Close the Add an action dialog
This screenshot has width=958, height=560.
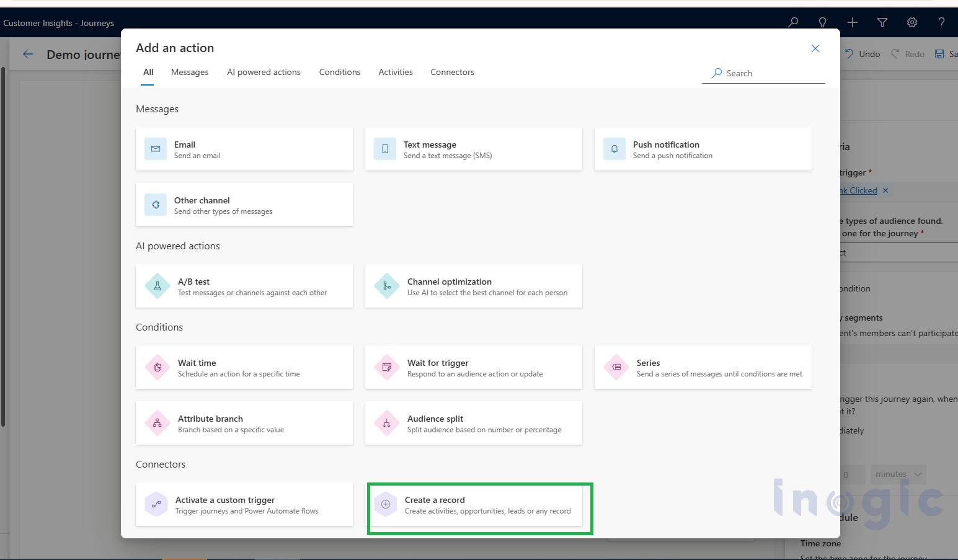[815, 48]
